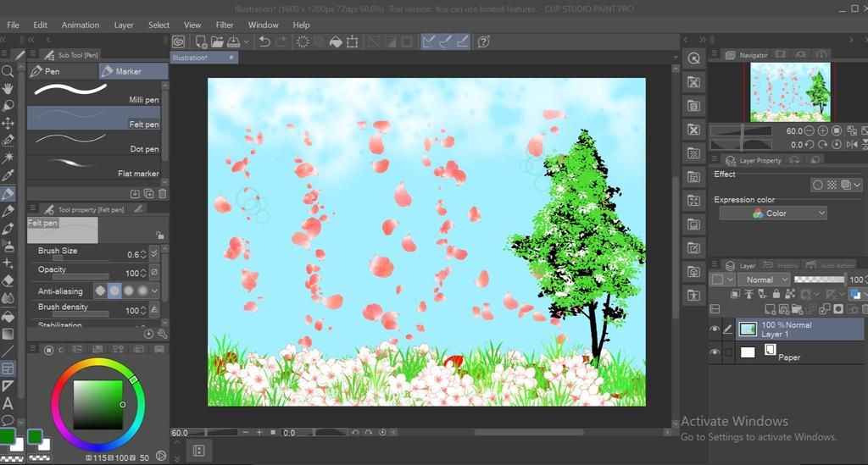Lock the layer with padlock icon
The width and height of the screenshot is (868, 465).
point(776,294)
